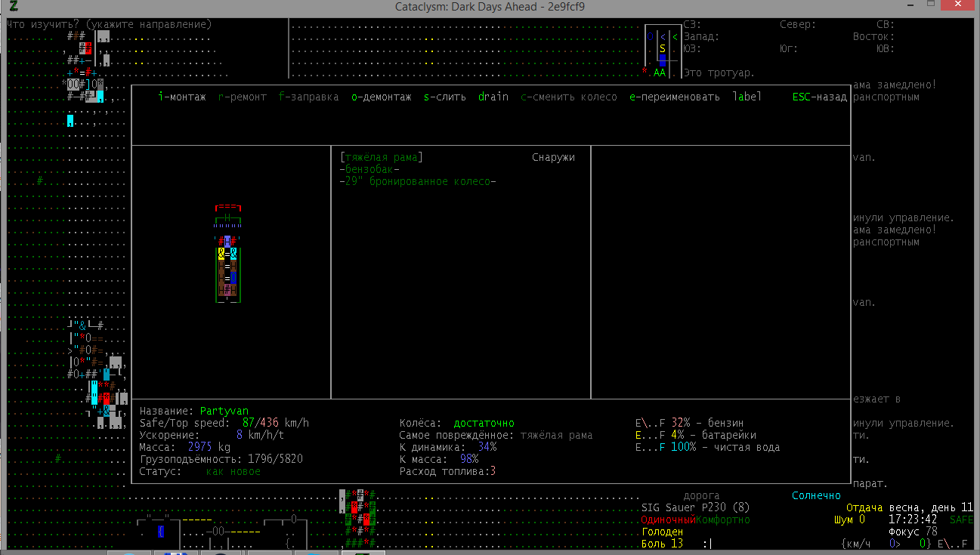Select the -бензобак- part entry
The height and width of the screenshot is (555, 980).
[x=369, y=169]
